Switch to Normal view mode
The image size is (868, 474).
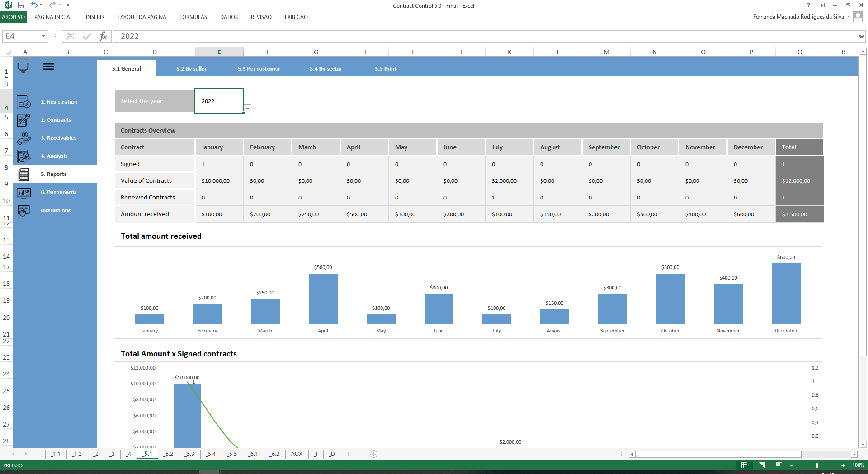[x=744, y=465]
